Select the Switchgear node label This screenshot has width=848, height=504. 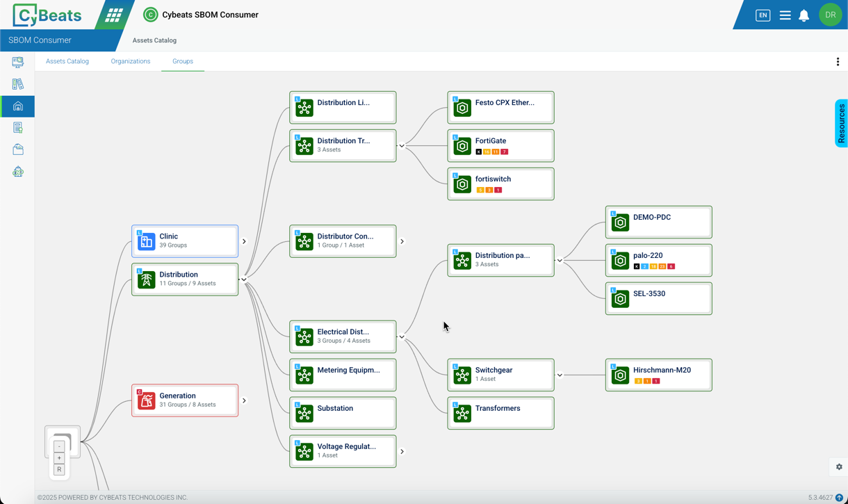pos(494,370)
